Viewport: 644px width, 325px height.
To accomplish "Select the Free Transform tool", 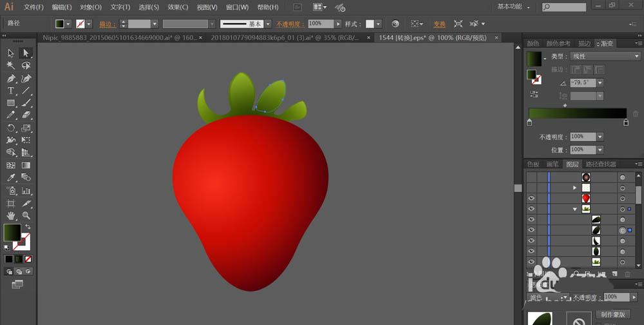I will (x=26, y=141).
